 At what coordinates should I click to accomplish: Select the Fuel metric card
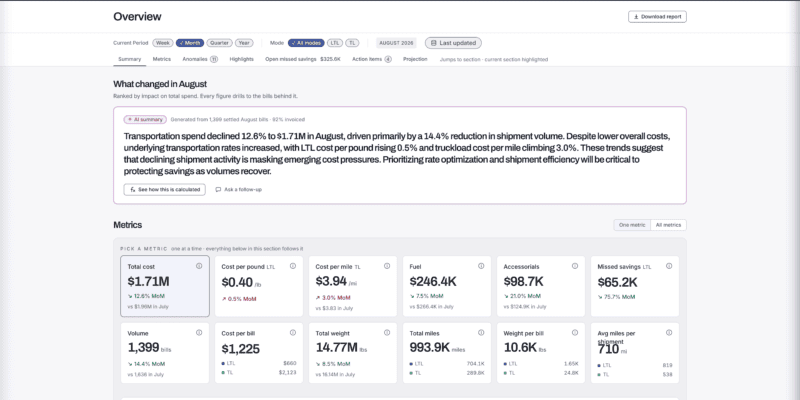tap(447, 286)
